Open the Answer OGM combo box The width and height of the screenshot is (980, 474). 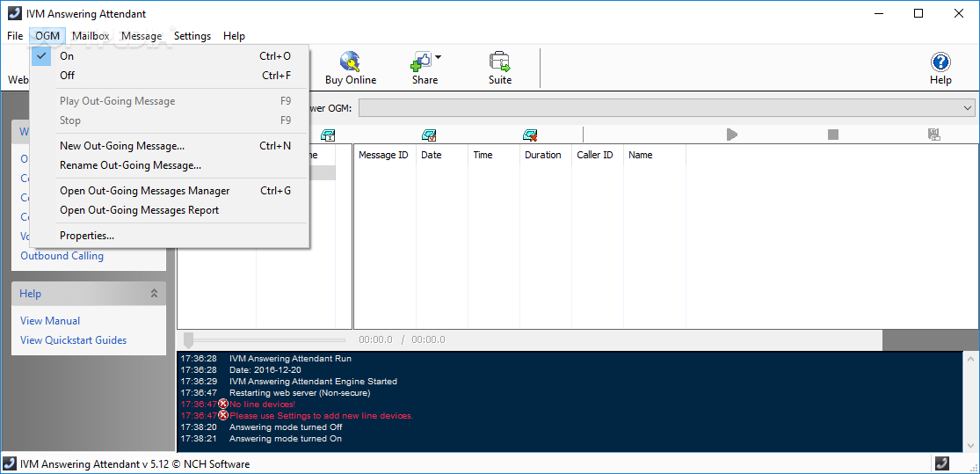(667, 108)
